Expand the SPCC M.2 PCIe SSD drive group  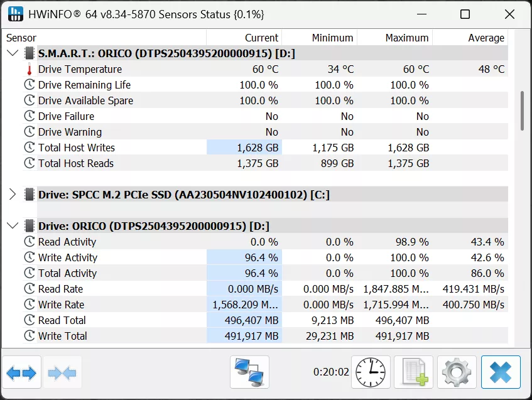click(12, 195)
